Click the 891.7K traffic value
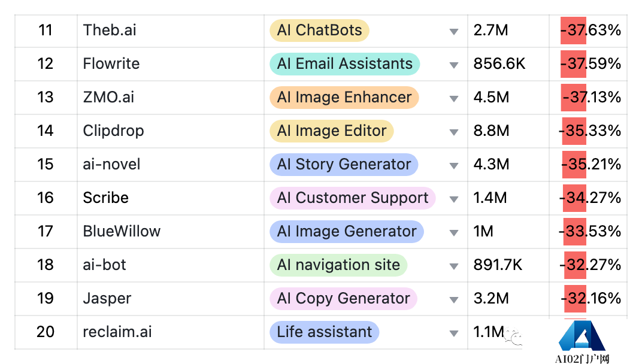Image resolution: width=642 pixels, height=364 pixels. [x=498, y=265]
